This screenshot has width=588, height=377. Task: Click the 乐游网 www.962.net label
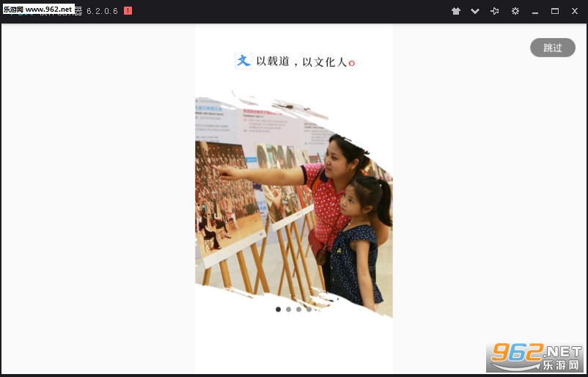coord(38,10)
